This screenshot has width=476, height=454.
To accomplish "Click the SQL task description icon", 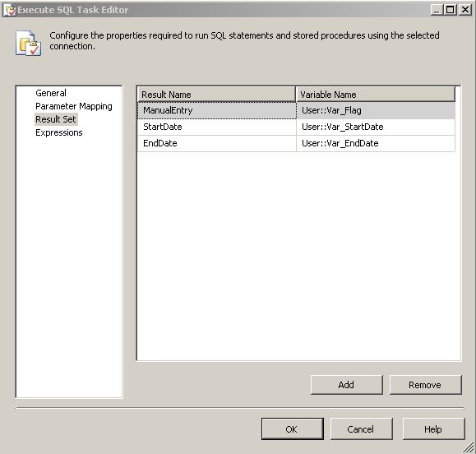I will (x=28, y=44).
